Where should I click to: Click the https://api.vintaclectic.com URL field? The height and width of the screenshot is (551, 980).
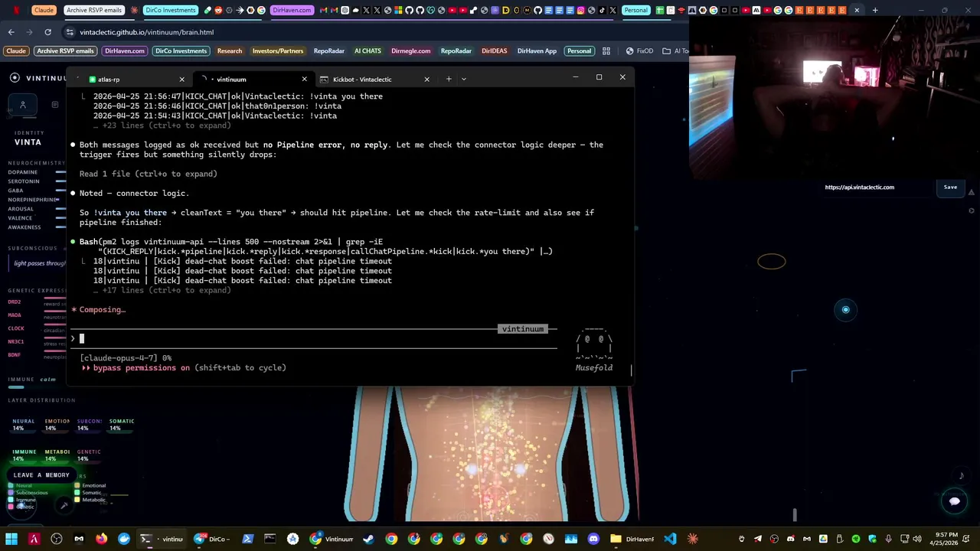coord(877,187)
